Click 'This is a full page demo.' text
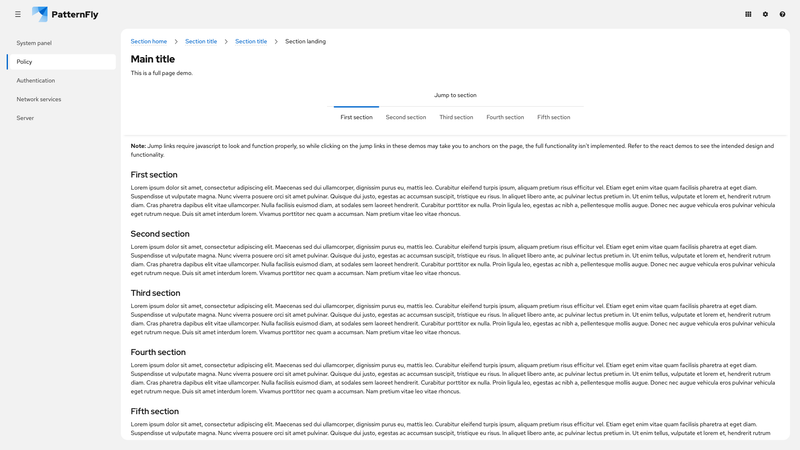Viewport: 800px width, 450px height. [x=162, y=73]
